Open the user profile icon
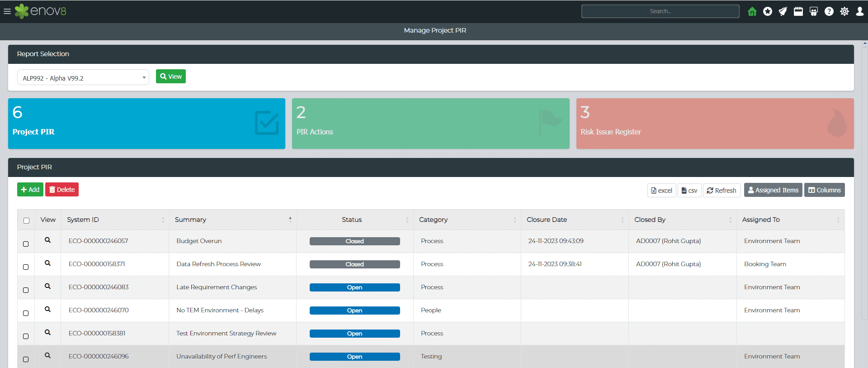 (860, 11)
